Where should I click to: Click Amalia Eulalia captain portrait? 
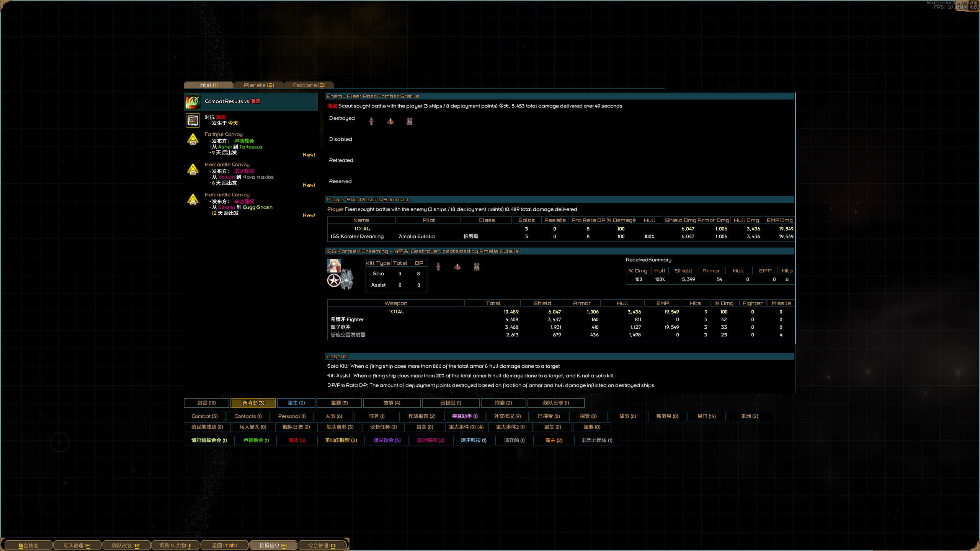(333, 265)
